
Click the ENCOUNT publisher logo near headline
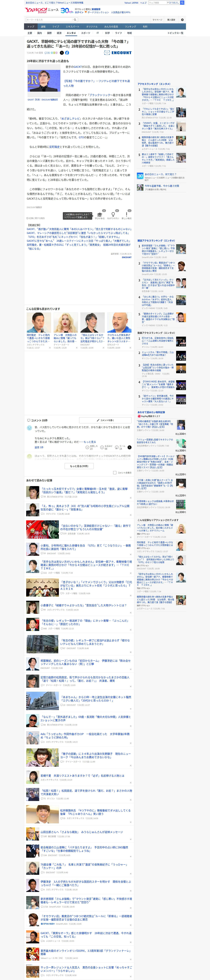pyautogui.click(x=118, y=53)
